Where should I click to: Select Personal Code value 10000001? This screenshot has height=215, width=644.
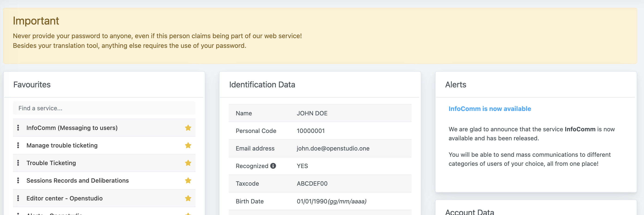(x=310, y=131)
